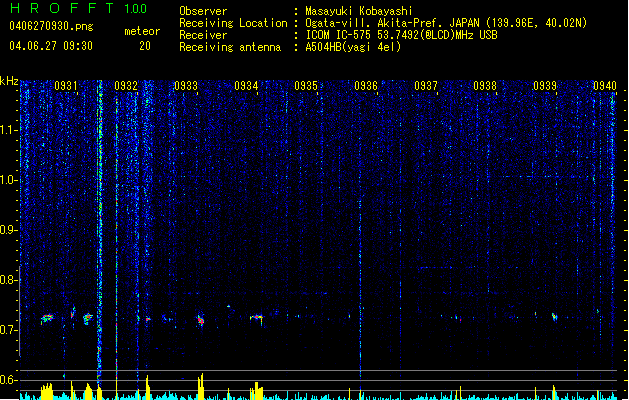The width and height of the screenshot is (629, 400).
Task: Click the 1.0 frequency axis label
Action: coord(8,180)
